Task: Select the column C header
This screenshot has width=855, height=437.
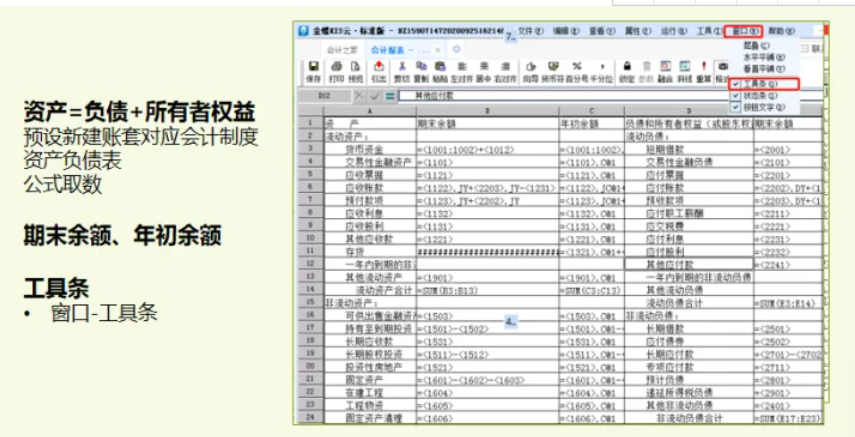Action: (592, 111)
